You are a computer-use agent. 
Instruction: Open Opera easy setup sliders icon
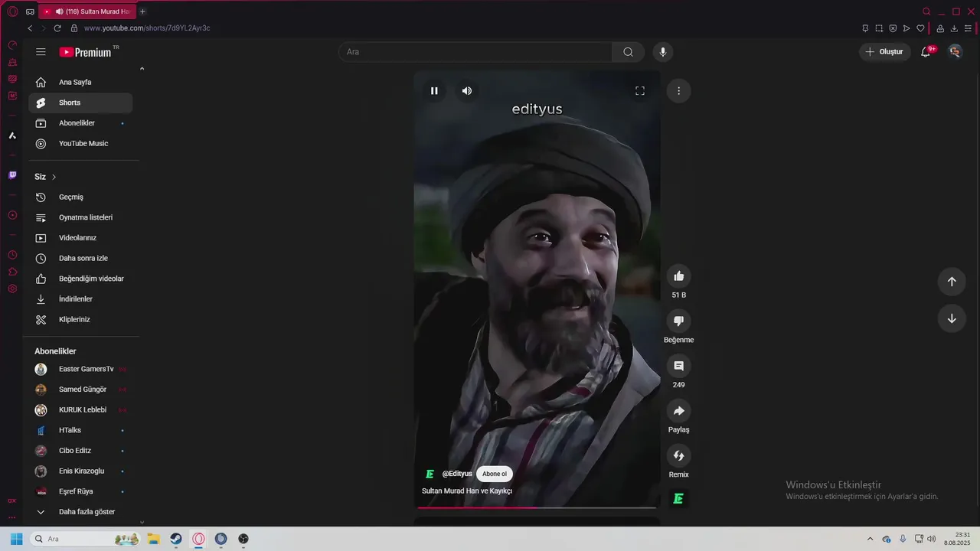point(968,28)
